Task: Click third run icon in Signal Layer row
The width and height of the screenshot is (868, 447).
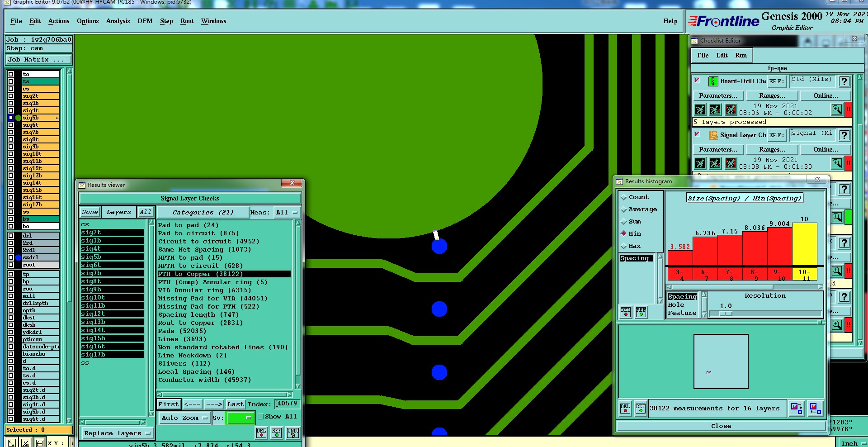Action: pos(731,163)
